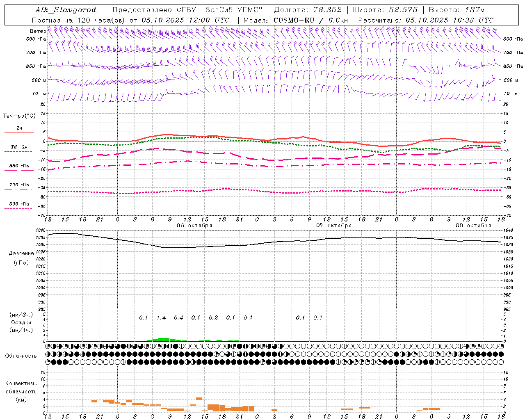Screen dimensions: 525x420
Task: Click the 850 гПа temperature legend entry
Action: coord(19,166)
